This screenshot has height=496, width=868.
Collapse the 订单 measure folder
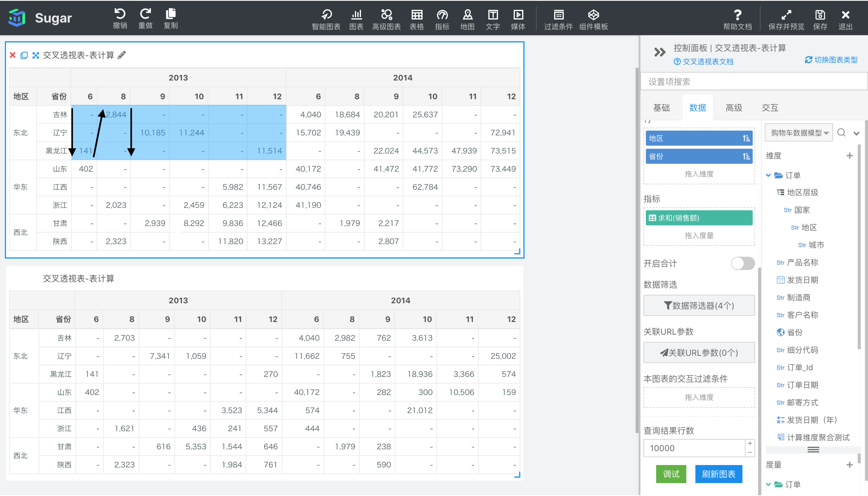point(768,484)
